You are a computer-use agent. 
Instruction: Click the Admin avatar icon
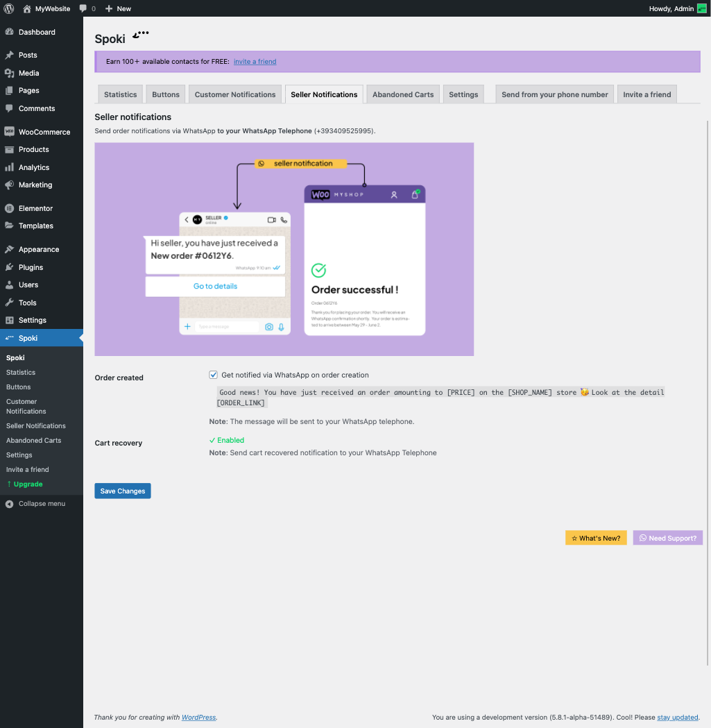702,8
